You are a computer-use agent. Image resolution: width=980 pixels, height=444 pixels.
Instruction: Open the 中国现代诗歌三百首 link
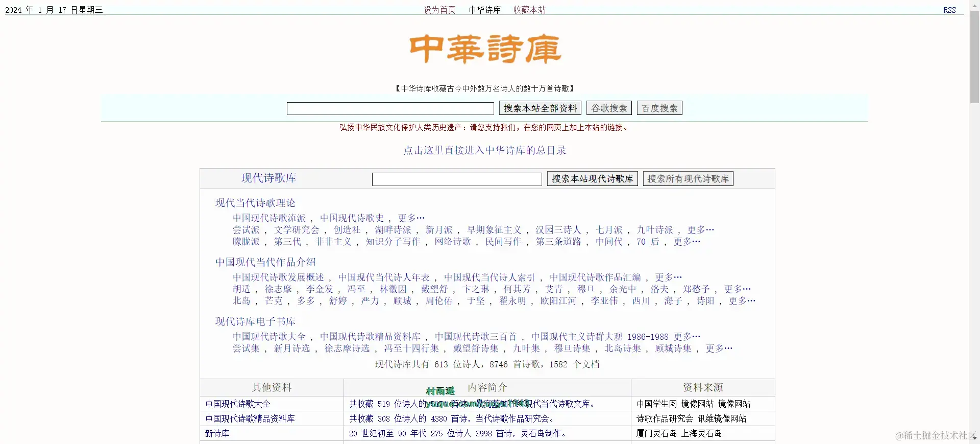pyautogui.click(x=476, y=337)
